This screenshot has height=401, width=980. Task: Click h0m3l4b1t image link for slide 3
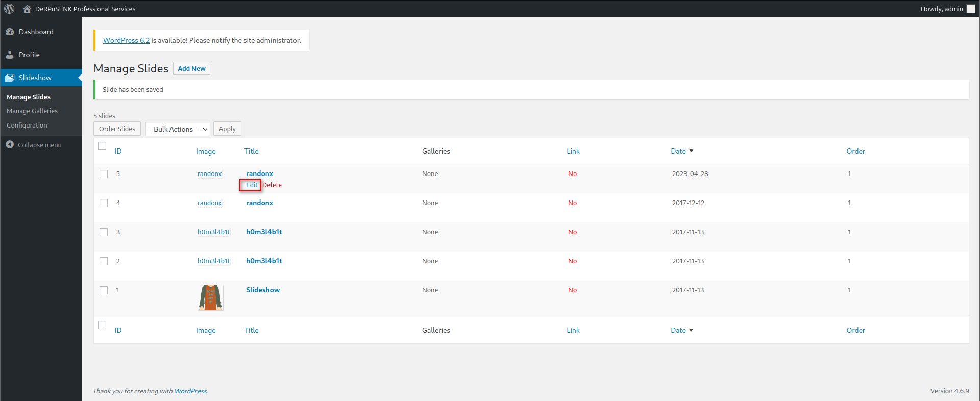pyautogui.click(x=214, y=232)
